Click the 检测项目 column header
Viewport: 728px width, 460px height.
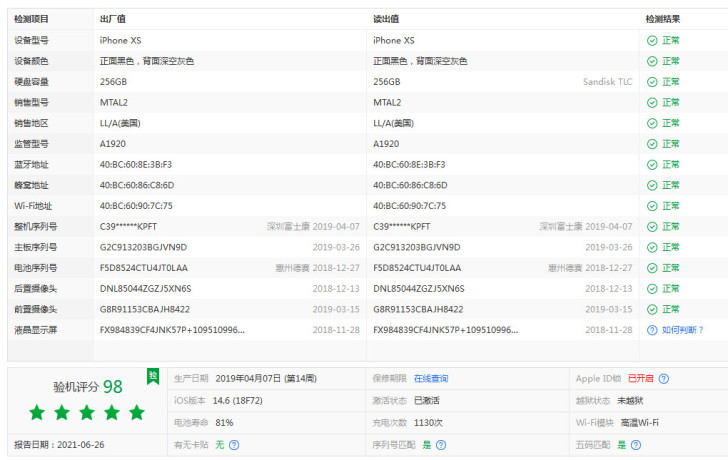[x=31, y=19]
